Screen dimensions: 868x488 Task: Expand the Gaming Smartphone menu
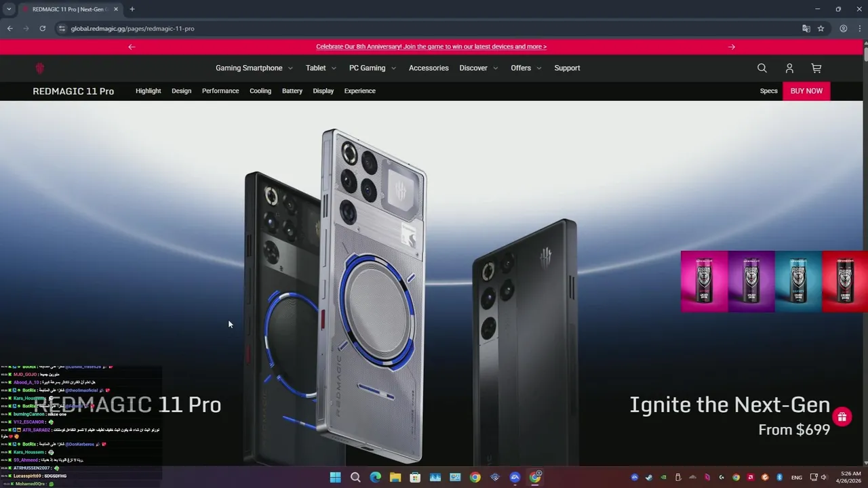click(254, 68)
